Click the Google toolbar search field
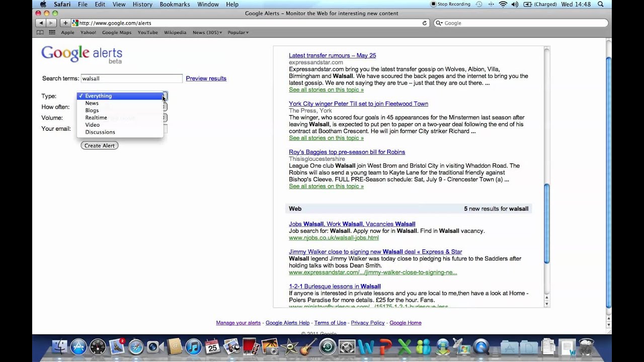Viewport: 644px width, 362px height. 521,23
